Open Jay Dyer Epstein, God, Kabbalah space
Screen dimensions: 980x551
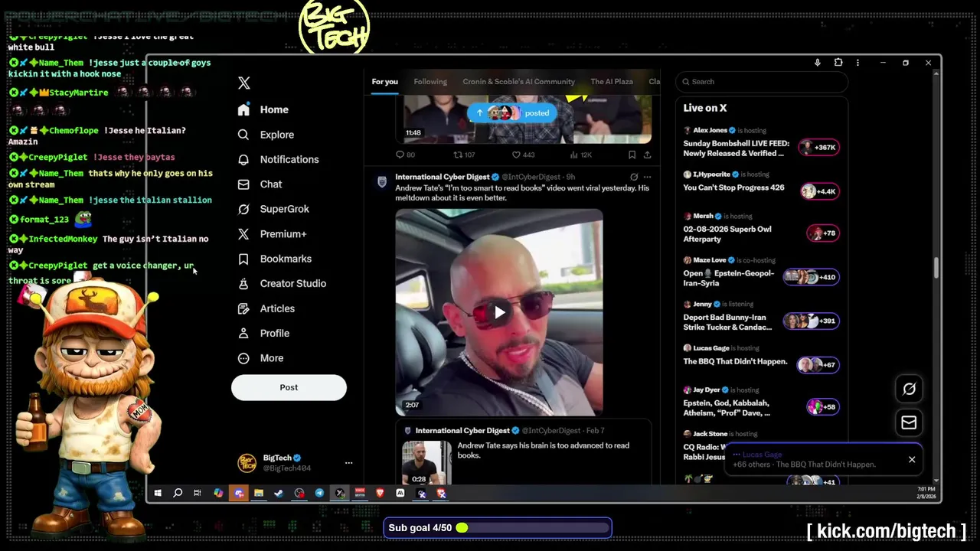727,408
